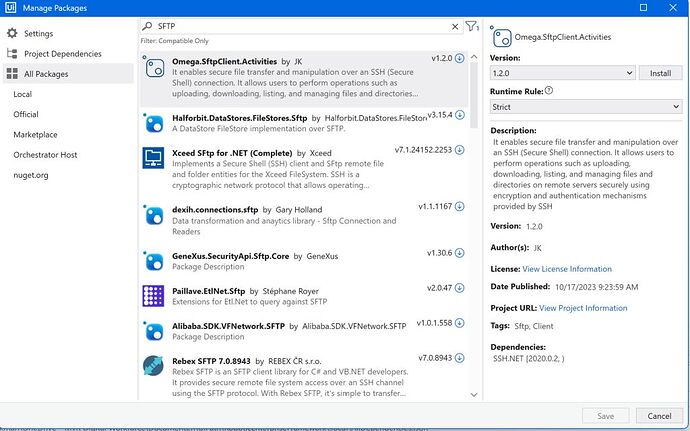Image resolution: width=690 pixels, height=431 pixels.
Task: Click the dexih.connections.sftp package icon
Action: point(154,215)
